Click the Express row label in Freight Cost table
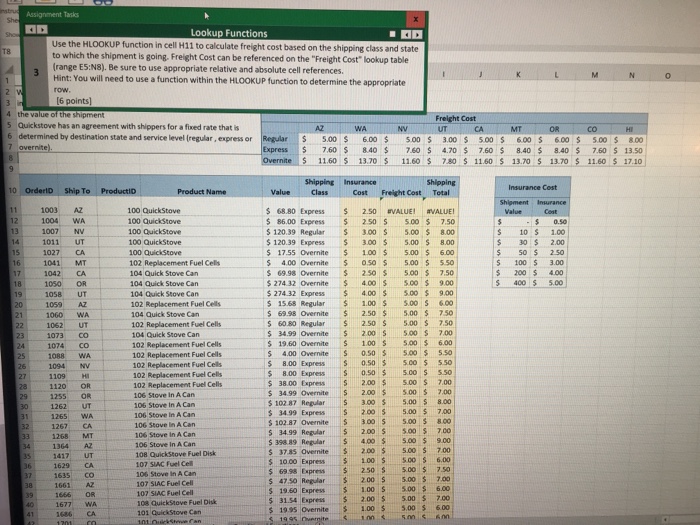Image resolution: width=700 pixels, height=525 pixels. [x=279, y=150]
